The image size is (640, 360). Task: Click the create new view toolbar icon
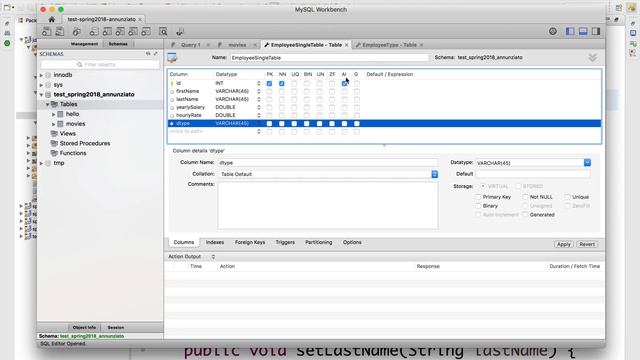click(120, 31)
